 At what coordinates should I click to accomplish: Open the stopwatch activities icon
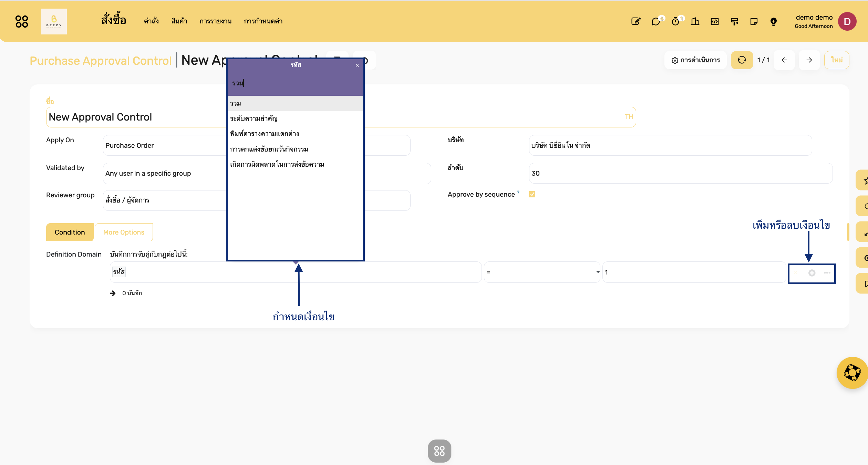coord(676,21)
